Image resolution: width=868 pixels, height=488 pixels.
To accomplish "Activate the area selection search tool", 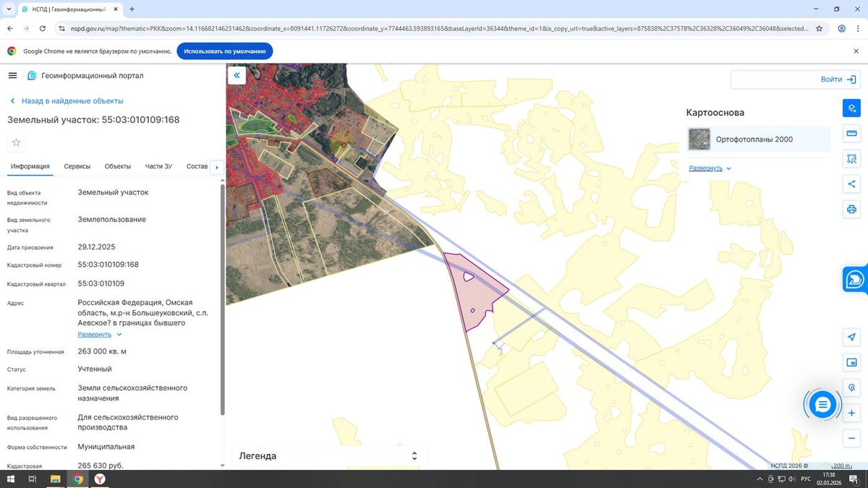I will tap(851, 159).
